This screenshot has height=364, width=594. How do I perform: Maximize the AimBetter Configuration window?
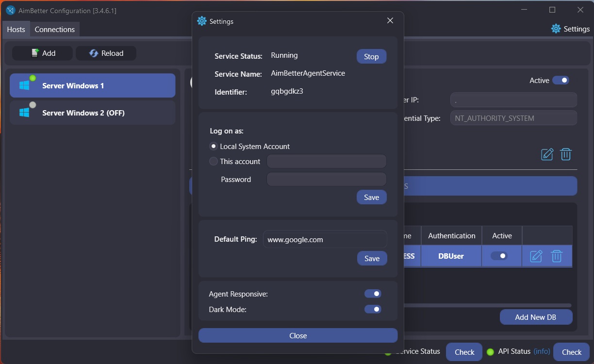(x=552, y=10)
